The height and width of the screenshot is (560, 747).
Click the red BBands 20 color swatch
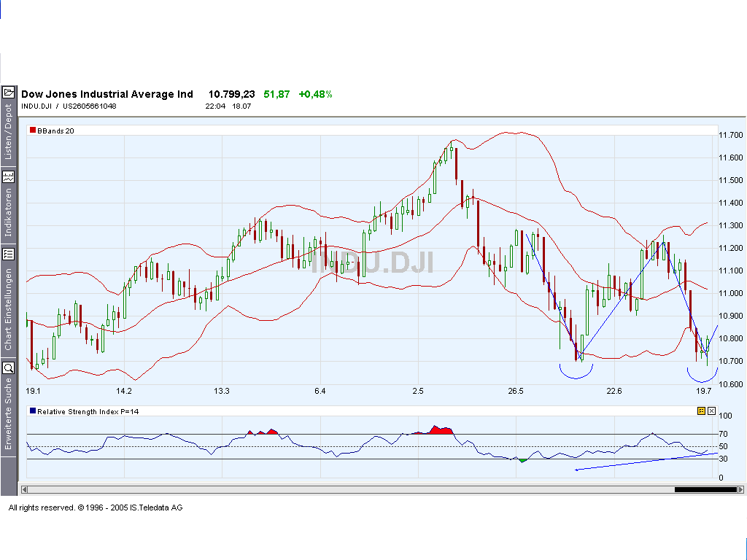click(33, 130)
